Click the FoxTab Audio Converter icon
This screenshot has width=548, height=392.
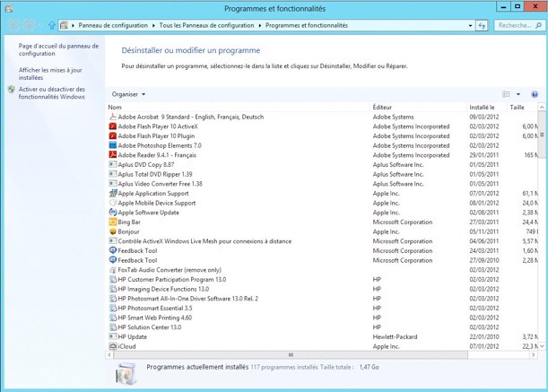(113, 270)
